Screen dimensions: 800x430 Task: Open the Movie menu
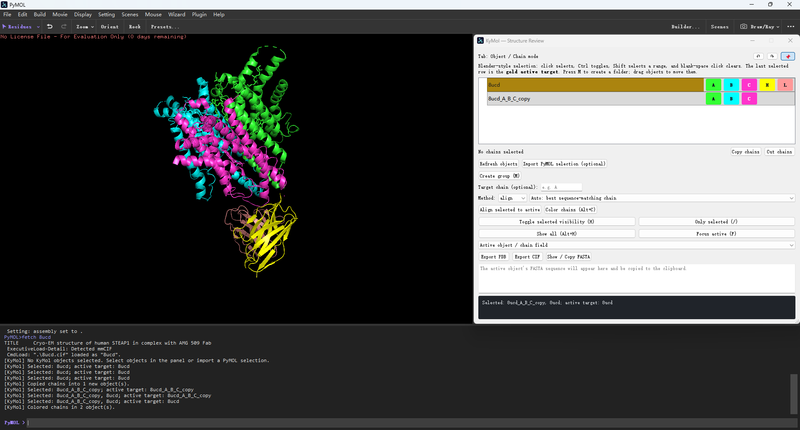[60, 14]
